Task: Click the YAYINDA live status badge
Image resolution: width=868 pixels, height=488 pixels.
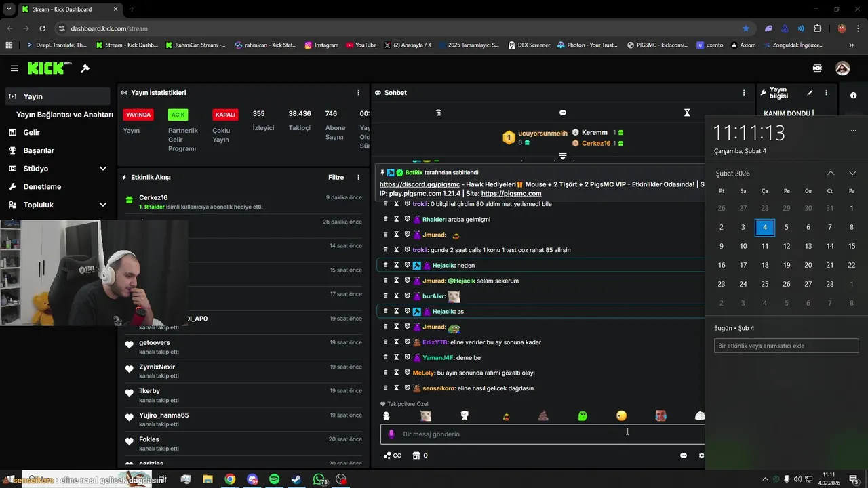Action: pyautogui.click(x=138, y=115)
